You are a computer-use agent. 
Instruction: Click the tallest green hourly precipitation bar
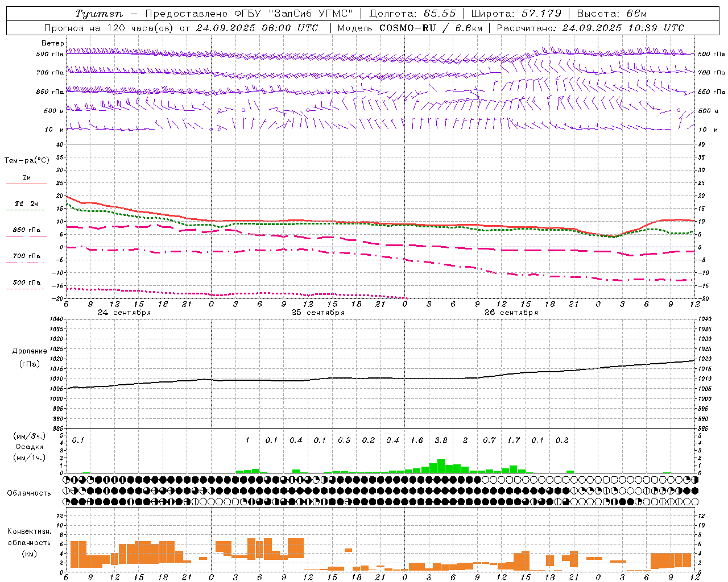(x=441, y=466)
